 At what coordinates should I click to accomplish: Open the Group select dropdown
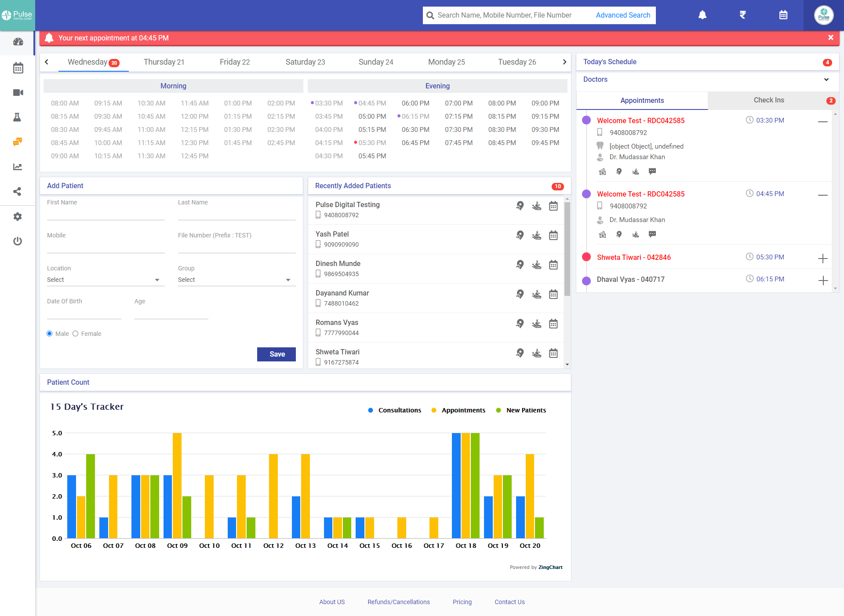click(236, 280)
